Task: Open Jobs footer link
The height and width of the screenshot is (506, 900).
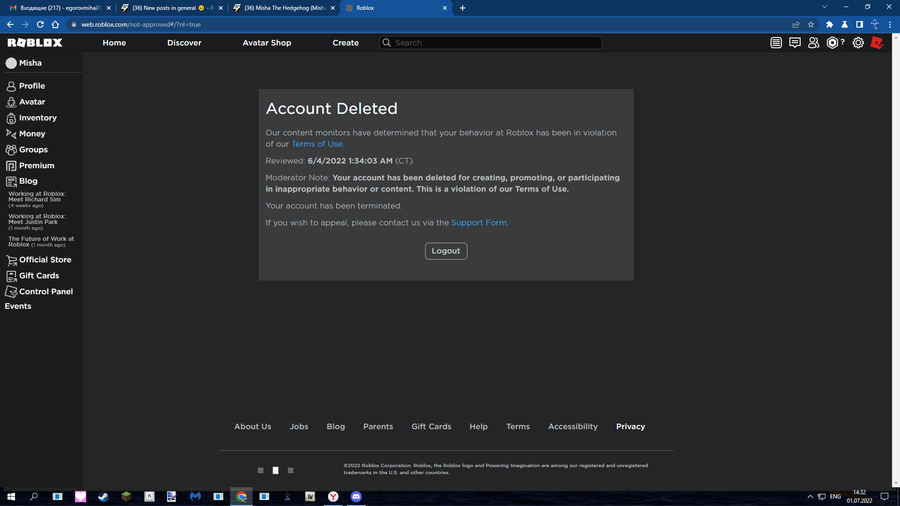Action: tap(299, 426)
